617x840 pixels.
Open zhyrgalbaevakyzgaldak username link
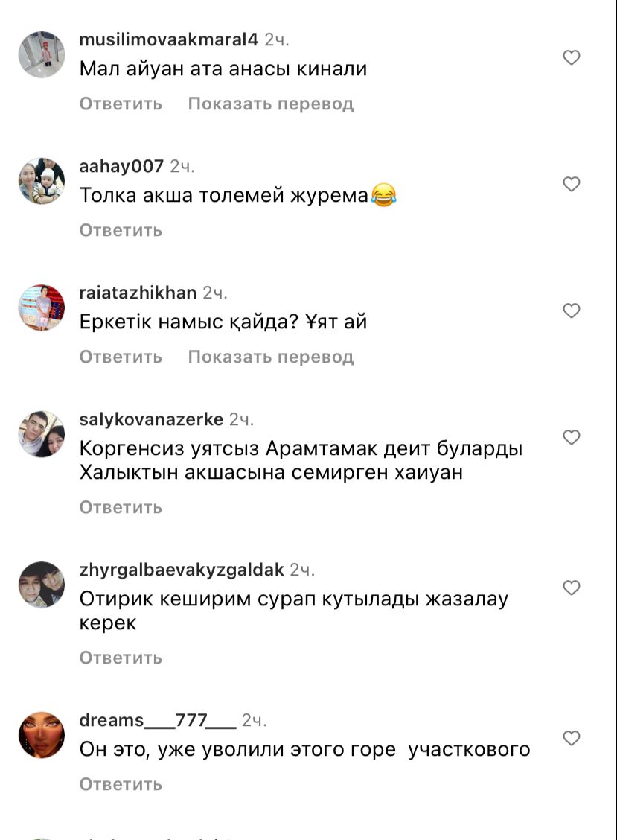point(182,570)
